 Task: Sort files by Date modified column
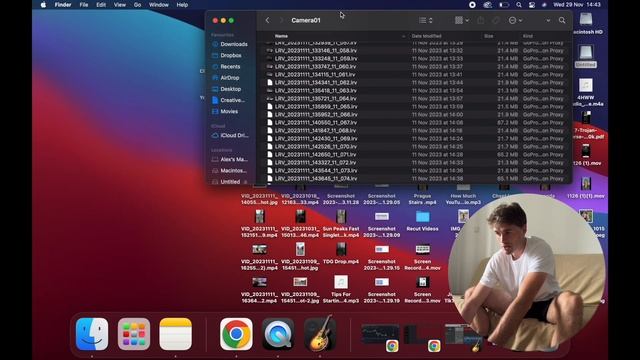point(426,36)
